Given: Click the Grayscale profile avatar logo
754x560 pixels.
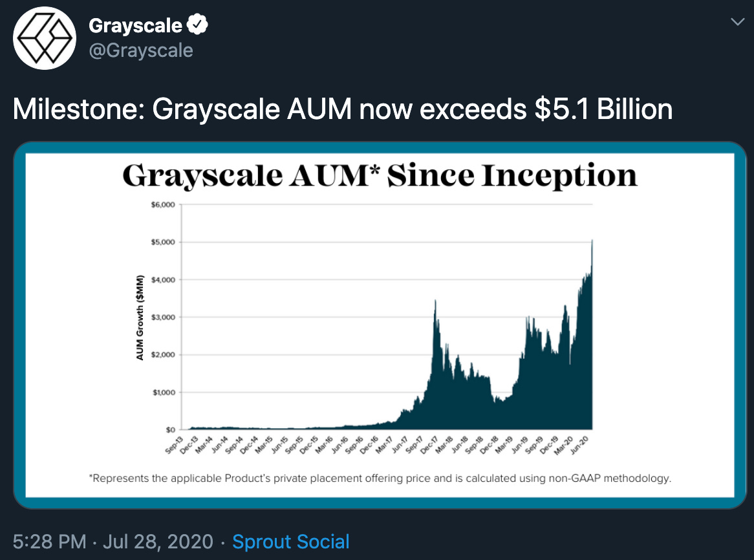Looking at the screenshot, I should tap(44, 38).
